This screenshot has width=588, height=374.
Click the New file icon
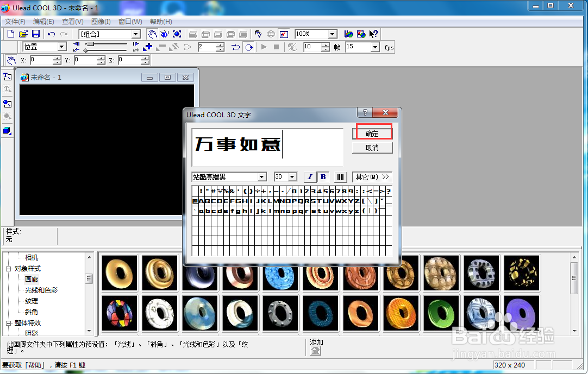11,34
